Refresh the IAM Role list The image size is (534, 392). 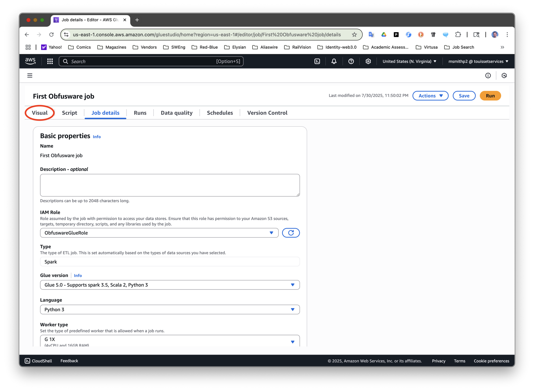coord(291,233)
